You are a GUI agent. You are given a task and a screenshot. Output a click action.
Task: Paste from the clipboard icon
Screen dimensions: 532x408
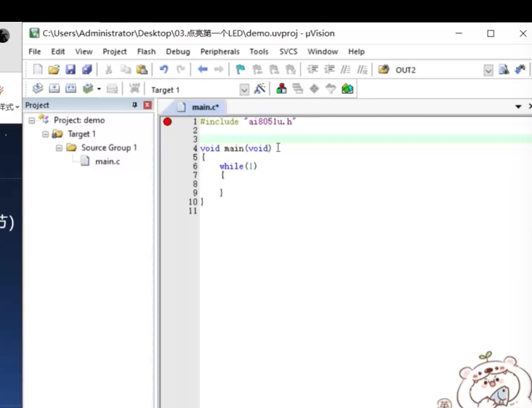click(142, 70)
